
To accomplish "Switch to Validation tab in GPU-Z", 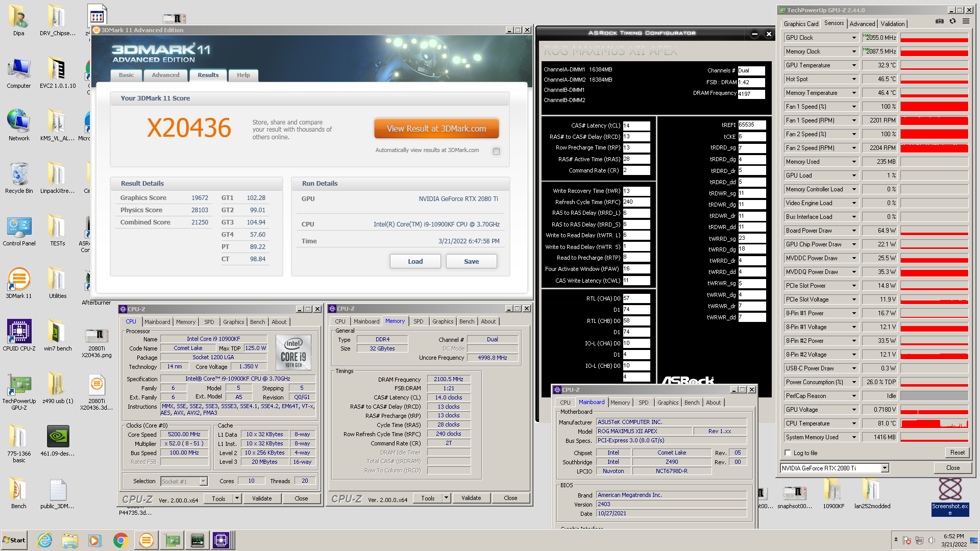I will [x=892, y=24].
